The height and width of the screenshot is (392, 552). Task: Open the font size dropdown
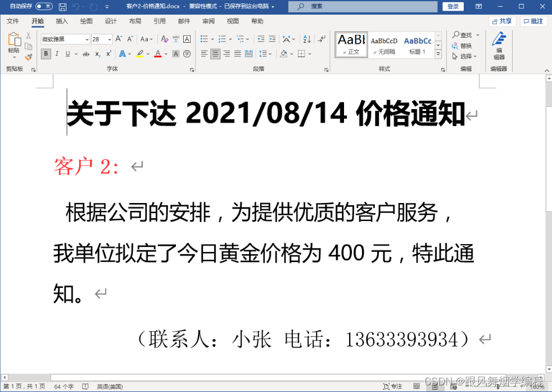(110, 39)
